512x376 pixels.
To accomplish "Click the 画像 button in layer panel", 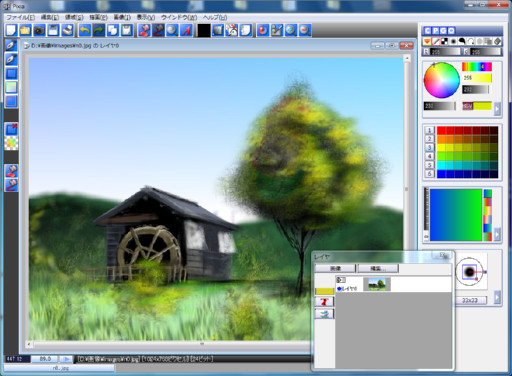I will tap(335, 268).
